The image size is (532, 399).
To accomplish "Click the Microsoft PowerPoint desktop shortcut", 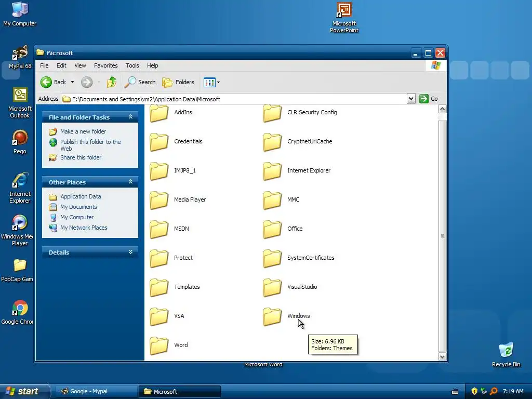I will point(344,18).
